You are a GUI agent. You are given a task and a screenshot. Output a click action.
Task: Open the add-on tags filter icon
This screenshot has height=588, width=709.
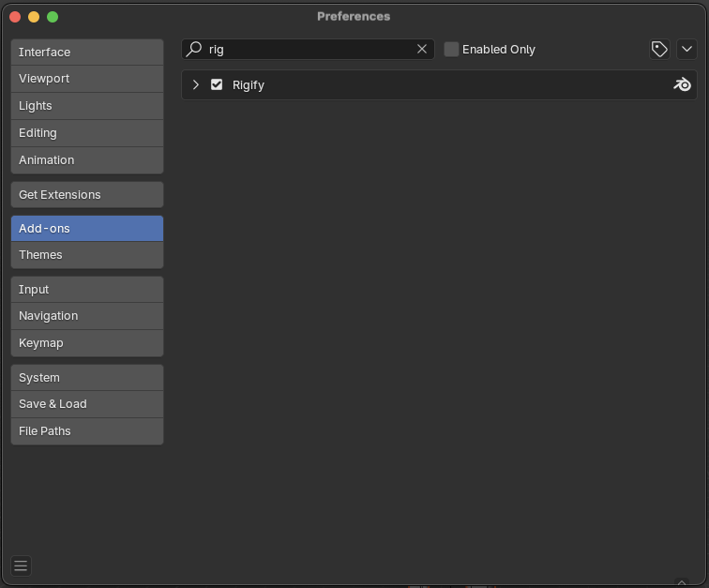[659, 49]
